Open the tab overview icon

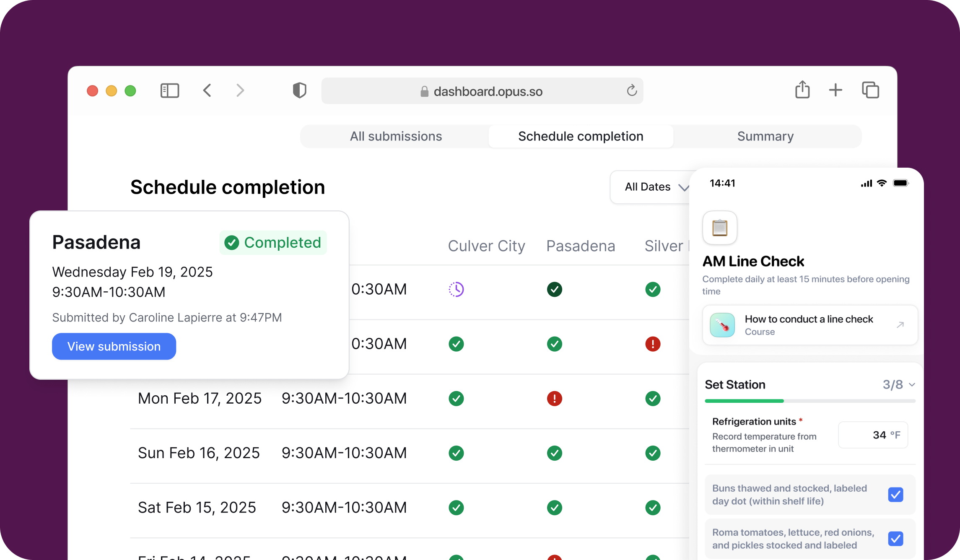point(870,90)
